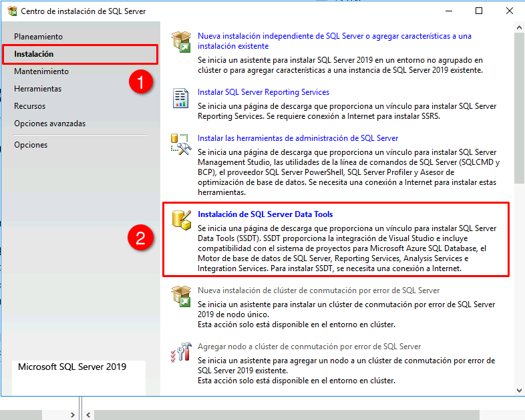Click the 'Esta acción solo está disponible' text under Agregar nodo
This screenshot has height=420, width=525.
[x=297, y=381]
